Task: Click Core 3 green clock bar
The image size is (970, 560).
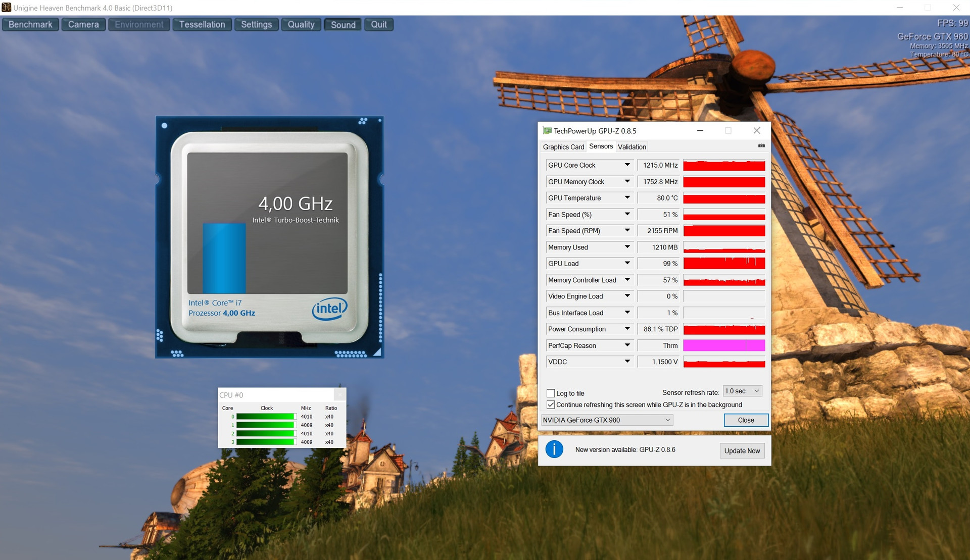Action: point(266,442)
